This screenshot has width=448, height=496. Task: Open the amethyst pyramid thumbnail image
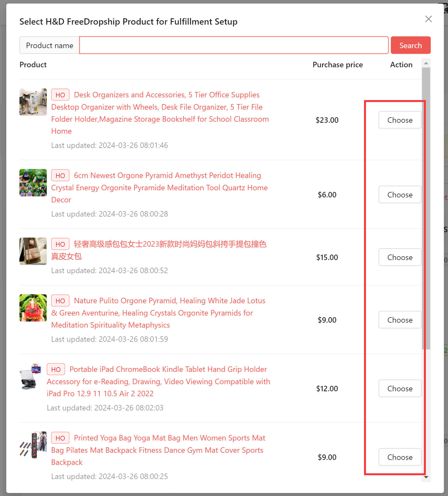click(x=33, y=183)
